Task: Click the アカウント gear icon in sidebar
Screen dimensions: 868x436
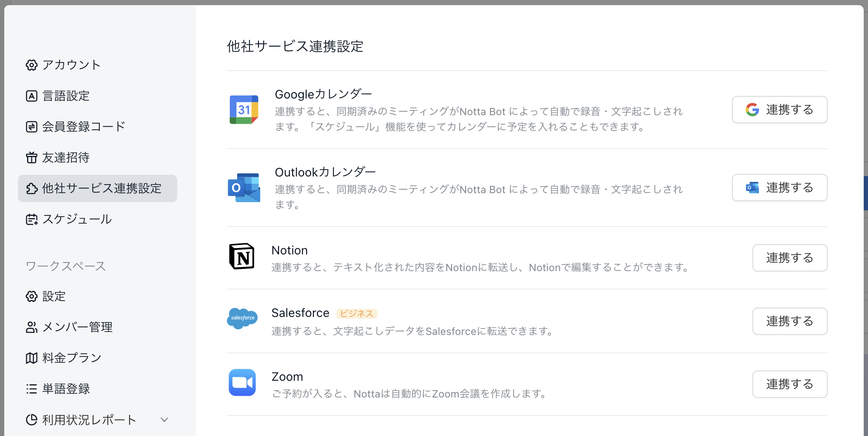Action: point(31,65)
